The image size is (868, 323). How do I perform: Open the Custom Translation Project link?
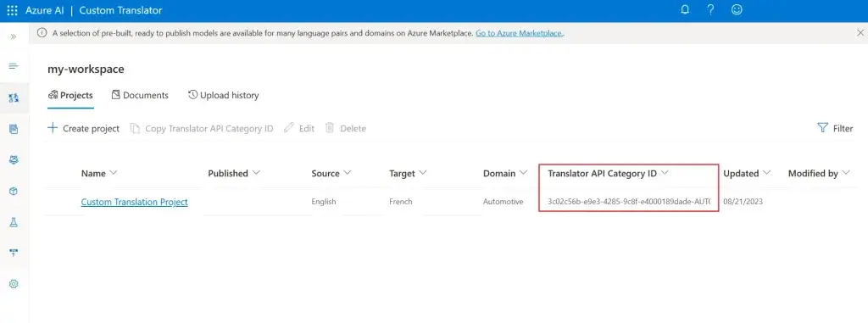[x=135, y=202]
